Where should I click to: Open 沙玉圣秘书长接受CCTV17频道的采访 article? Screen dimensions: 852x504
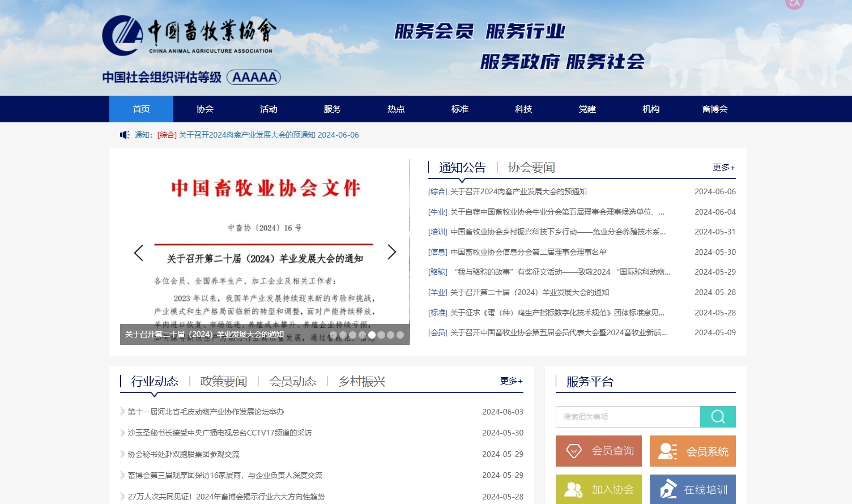(220, 433)
